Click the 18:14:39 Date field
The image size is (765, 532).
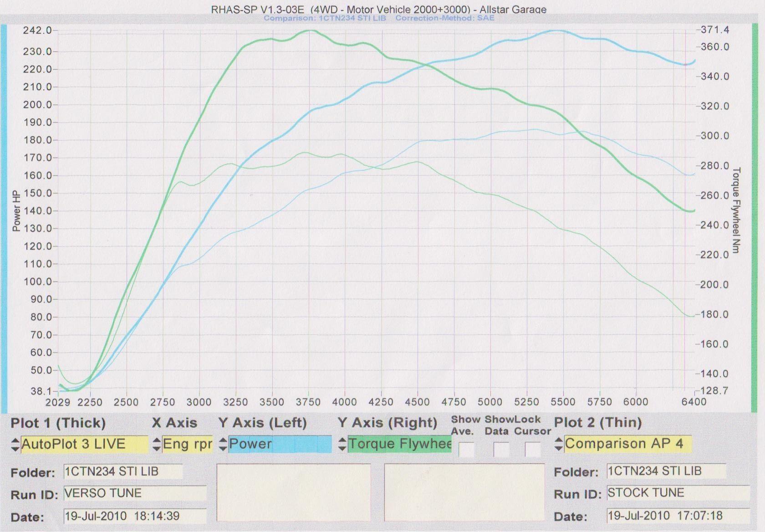(135, 516)
